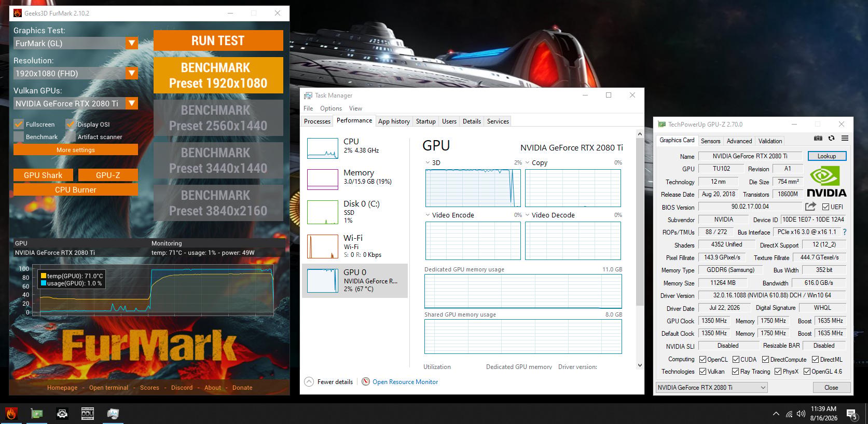Open the Resolution dropdown
The image size is (868, 424).
click(x=132, y=73)
